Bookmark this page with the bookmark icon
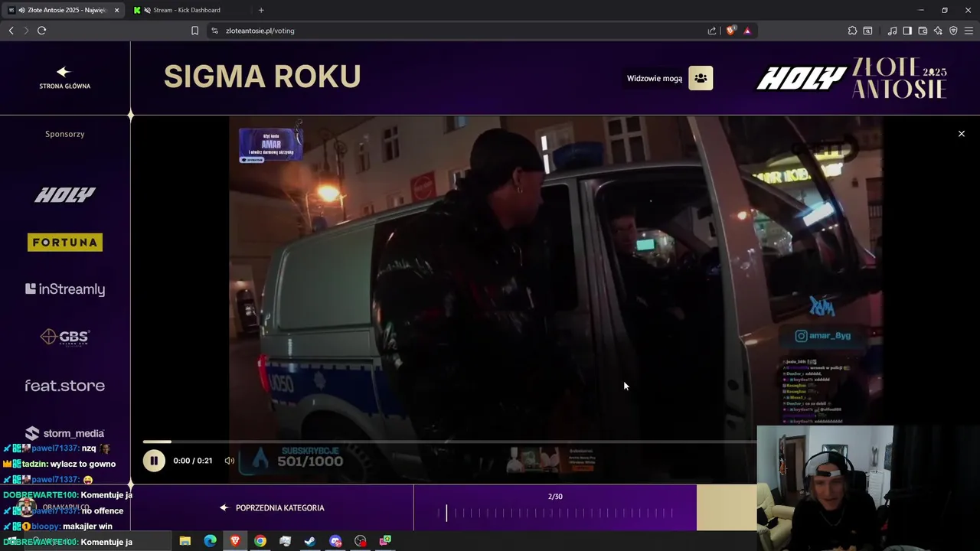Viewport: 980px width, 551px height. tap(194, 31)
